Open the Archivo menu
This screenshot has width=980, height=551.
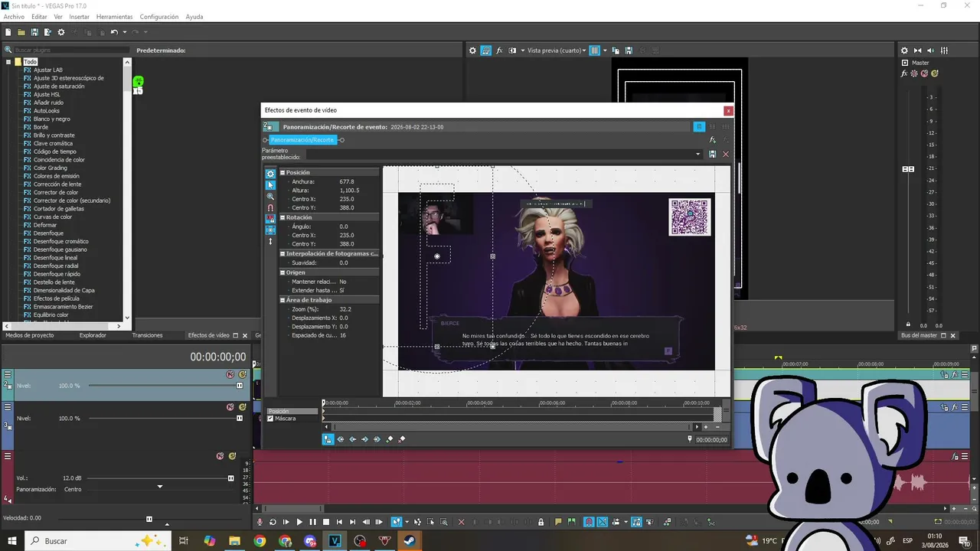point(14,17)
